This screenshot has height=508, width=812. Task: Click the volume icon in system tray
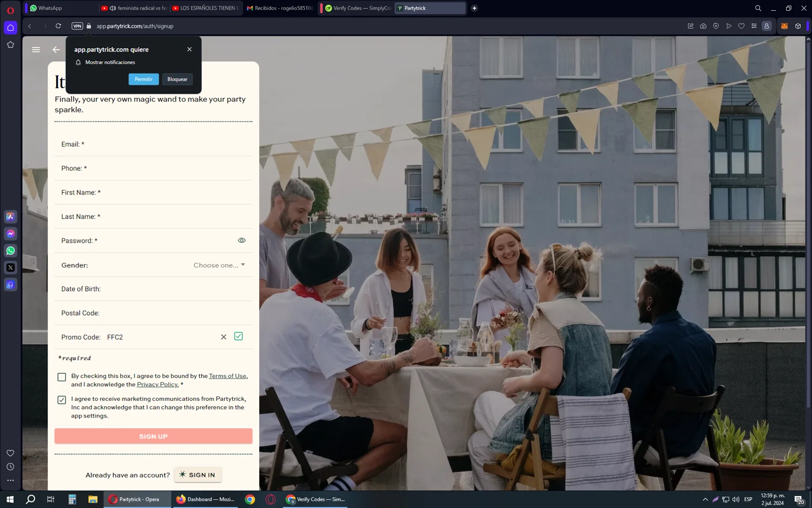(x=736, y=499)
